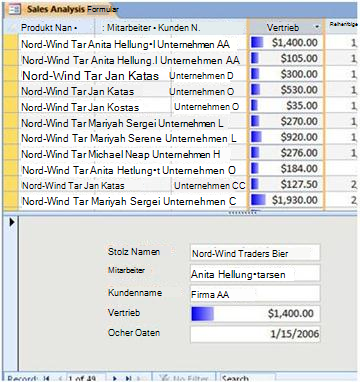The width and height of the screenshot is (360, 382).
Task: Click the $300.00 sales cell
Action: [x=286, y=74]
